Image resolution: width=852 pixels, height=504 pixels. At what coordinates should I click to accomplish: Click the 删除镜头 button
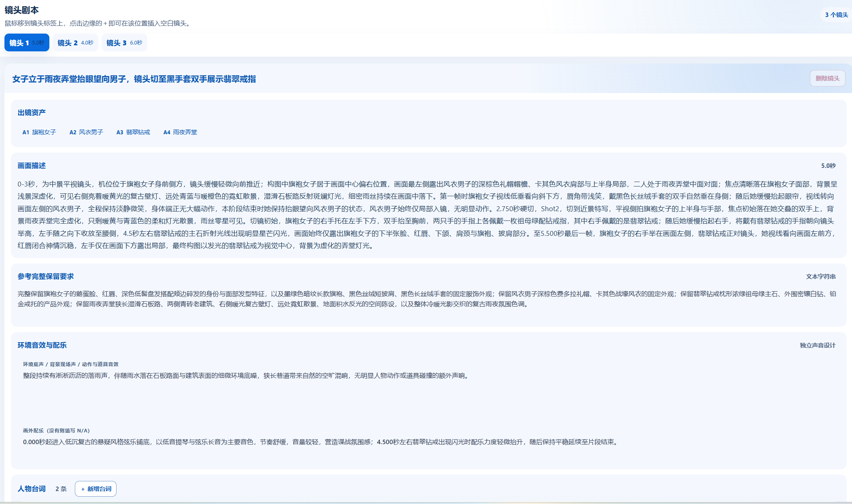coord(827,78)
